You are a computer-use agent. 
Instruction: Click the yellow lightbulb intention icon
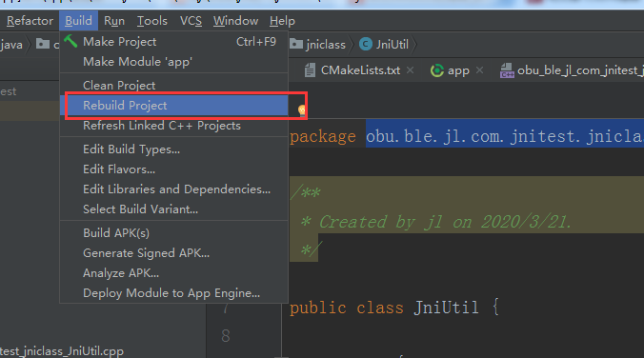[302, 110]
